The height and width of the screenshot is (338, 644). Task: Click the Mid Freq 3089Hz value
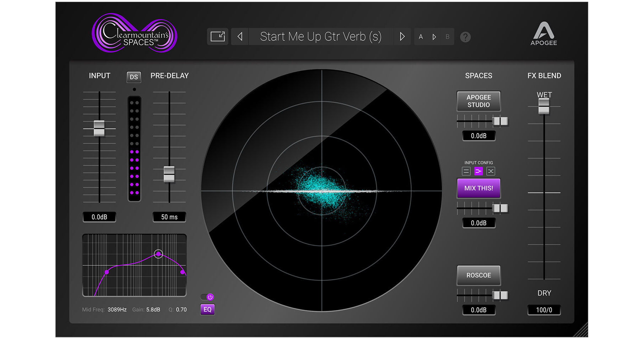point(117,310)
